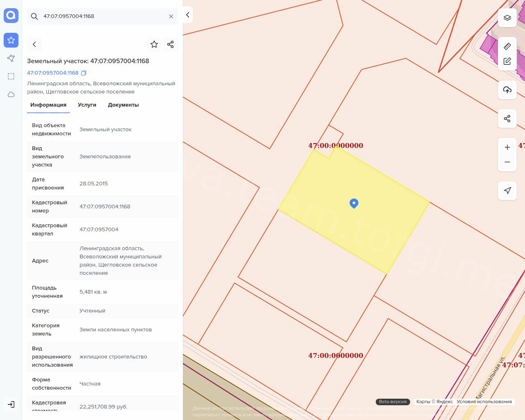Select the ruler measurement tool
This screenshot has height=420, width=525.
(x=507, y=46)
